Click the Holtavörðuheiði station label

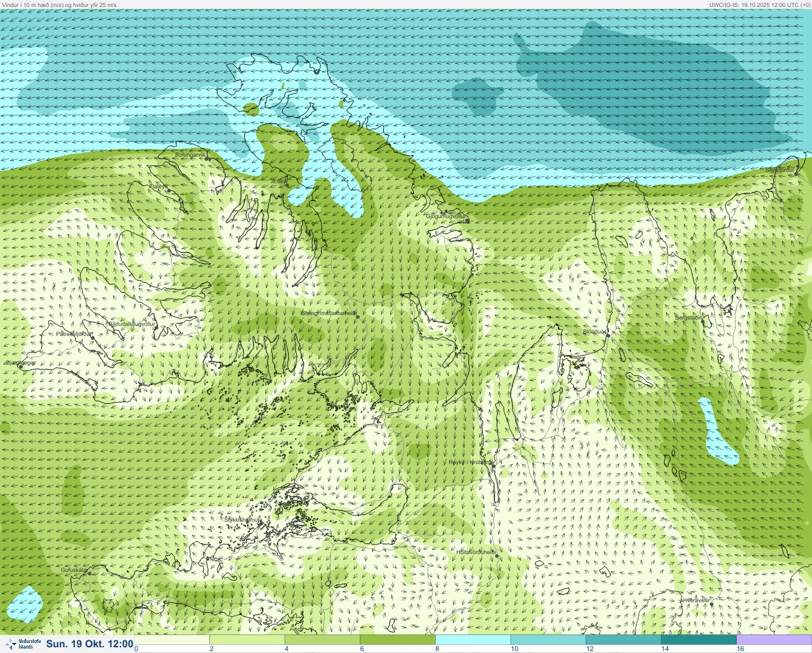[x=476, y=552]
